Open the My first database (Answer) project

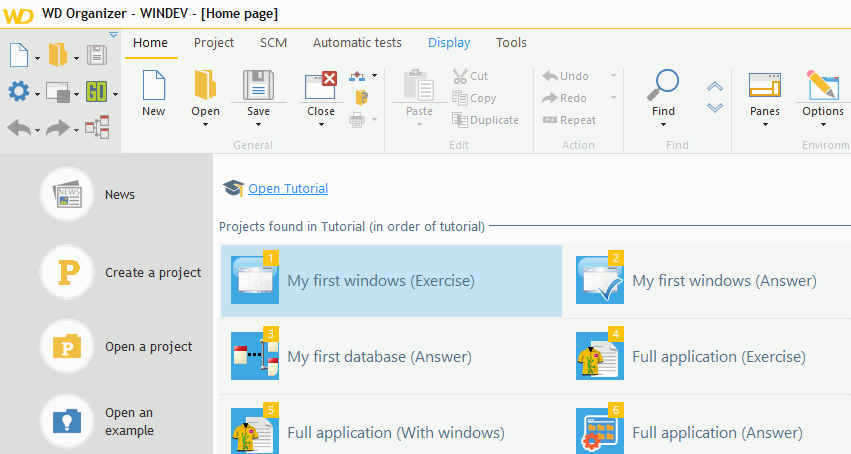coord(391,357)
